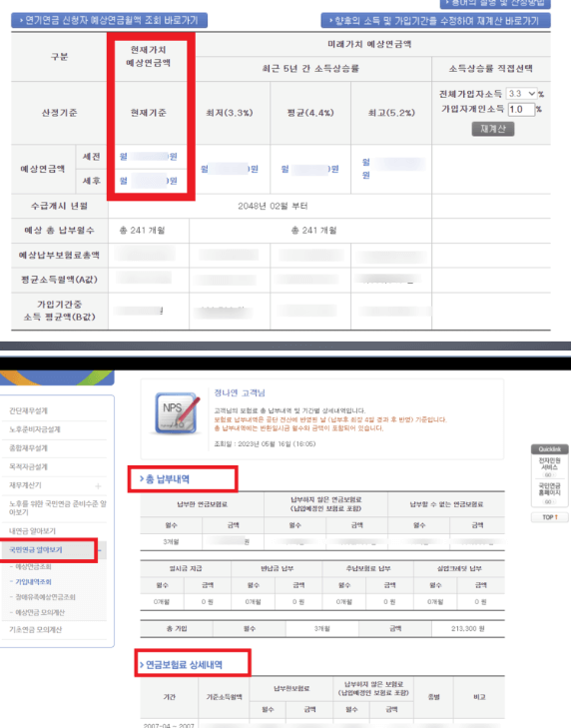Click the 국민연금 홈페이지 quicklink text
The width and height of the screenshot is (571, 728).
550,489
